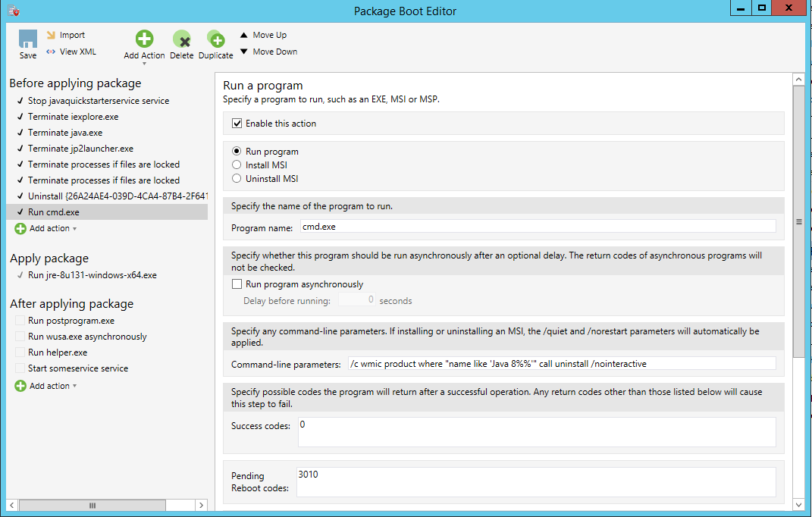This screenshot has height=517, width=812.
Task: Open View XML
Action: point(71,52)
